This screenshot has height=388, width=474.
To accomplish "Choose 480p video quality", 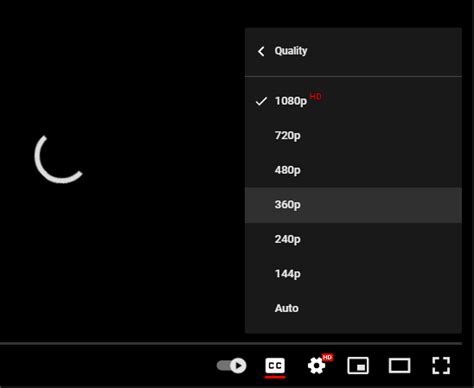I will click(353, 170).
